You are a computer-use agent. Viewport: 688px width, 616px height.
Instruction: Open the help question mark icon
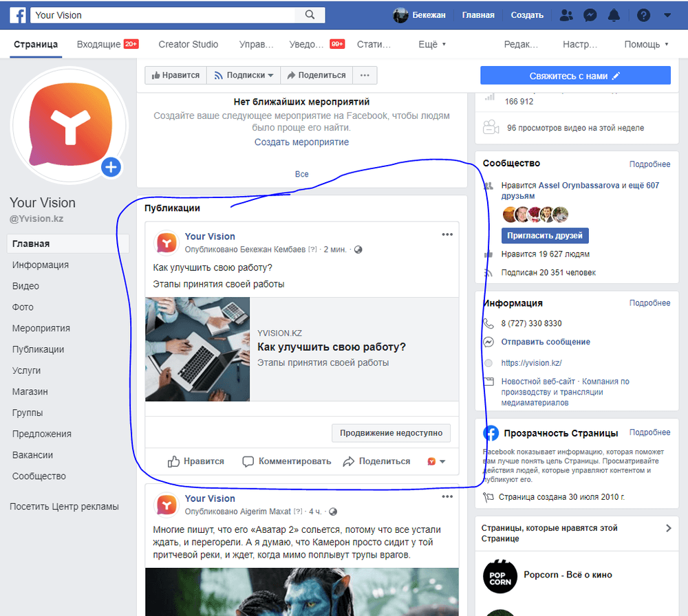click(643, 15)
